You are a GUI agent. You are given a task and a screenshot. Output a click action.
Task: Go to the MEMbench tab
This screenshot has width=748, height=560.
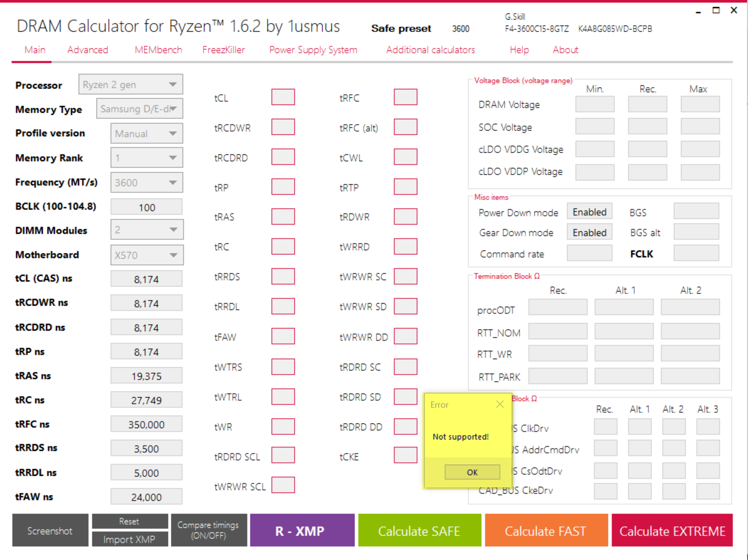point(159,50)
